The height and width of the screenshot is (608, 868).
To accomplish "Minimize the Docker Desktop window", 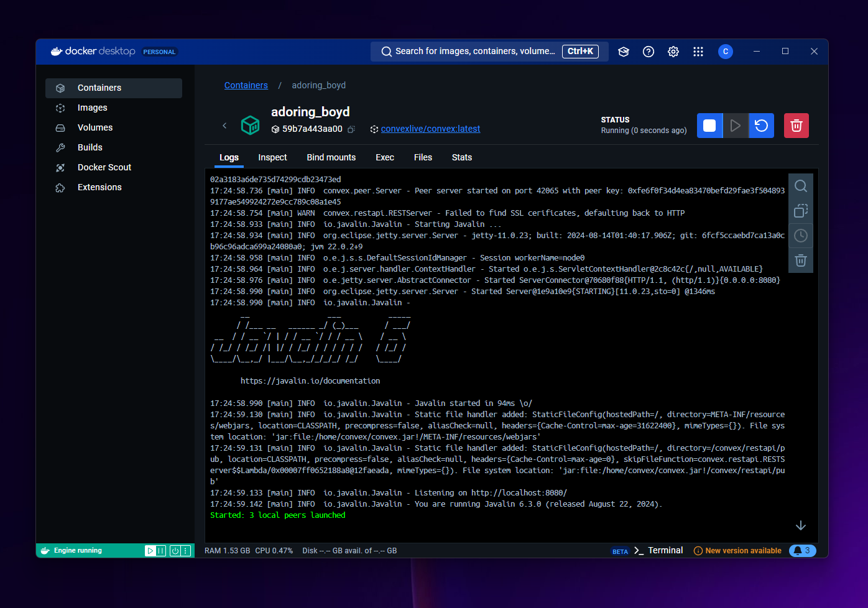I will coord(757,52).
